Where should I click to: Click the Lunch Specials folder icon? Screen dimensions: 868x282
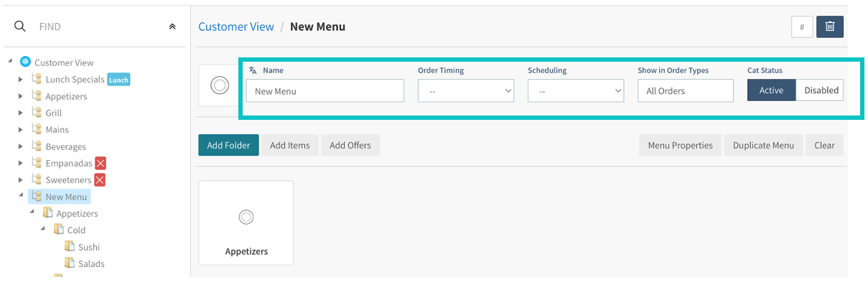37,79
